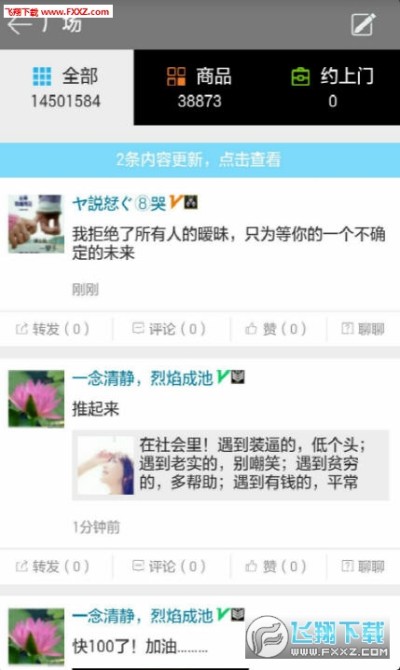This screenshot has height=670, width=400.
Task: Like the second post with 赞
Action: pyautogui.click(x=276, y=566)
